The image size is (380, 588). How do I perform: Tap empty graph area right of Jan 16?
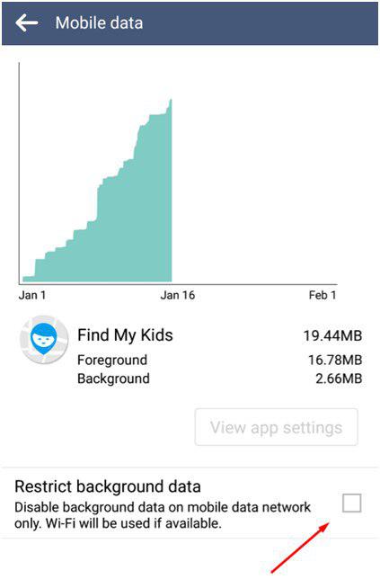tap(254, 173)
